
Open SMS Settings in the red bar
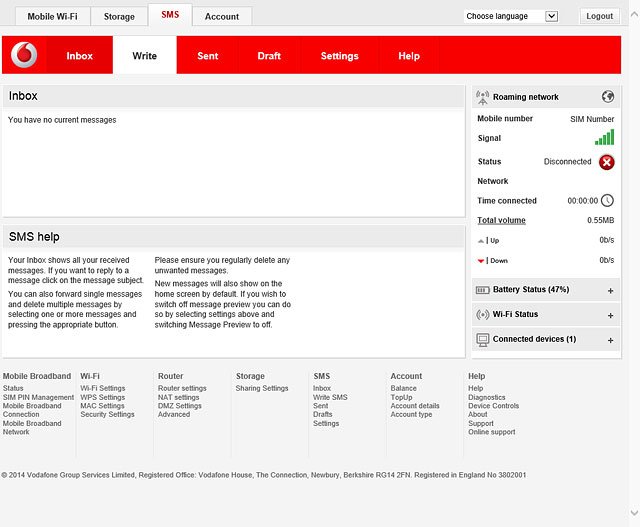[x=340, y=56]
